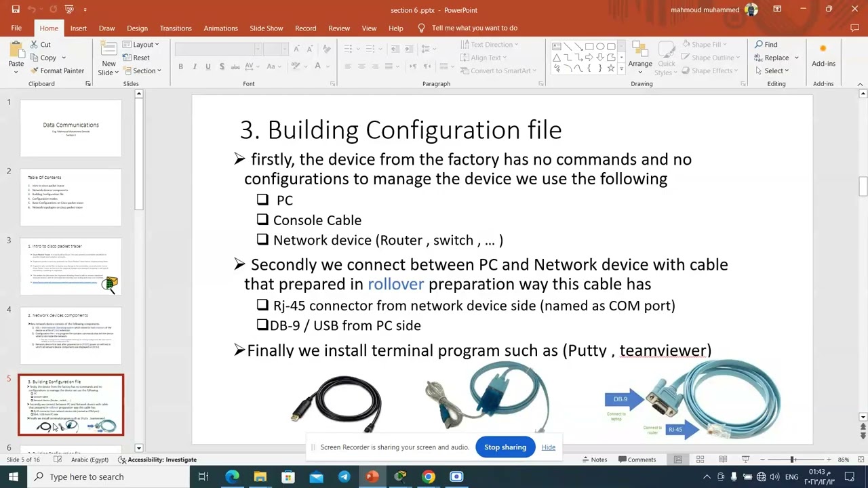Open Drawing group dialog launcher
The width and height of the screenshot is (868, 488).
(744, 84)
